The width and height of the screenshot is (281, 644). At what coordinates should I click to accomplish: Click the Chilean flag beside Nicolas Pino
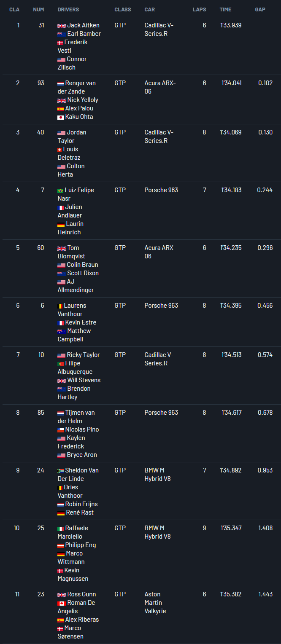tap(60, 430)
